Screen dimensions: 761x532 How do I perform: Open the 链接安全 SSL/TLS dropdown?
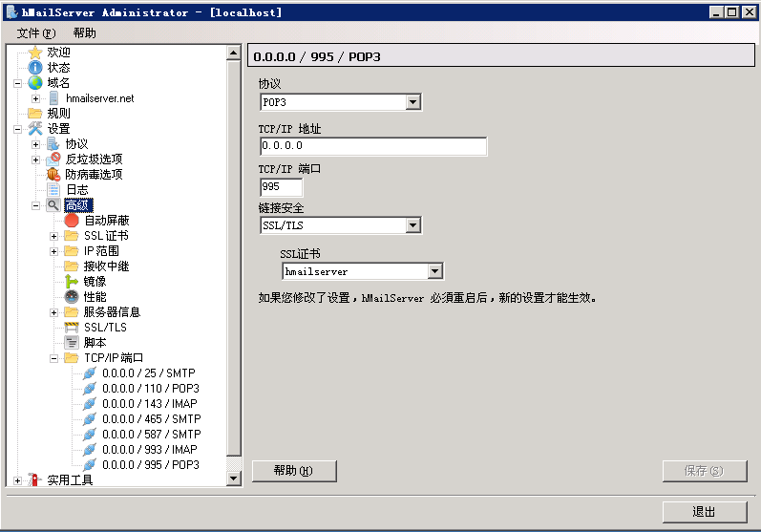(413, 225)
